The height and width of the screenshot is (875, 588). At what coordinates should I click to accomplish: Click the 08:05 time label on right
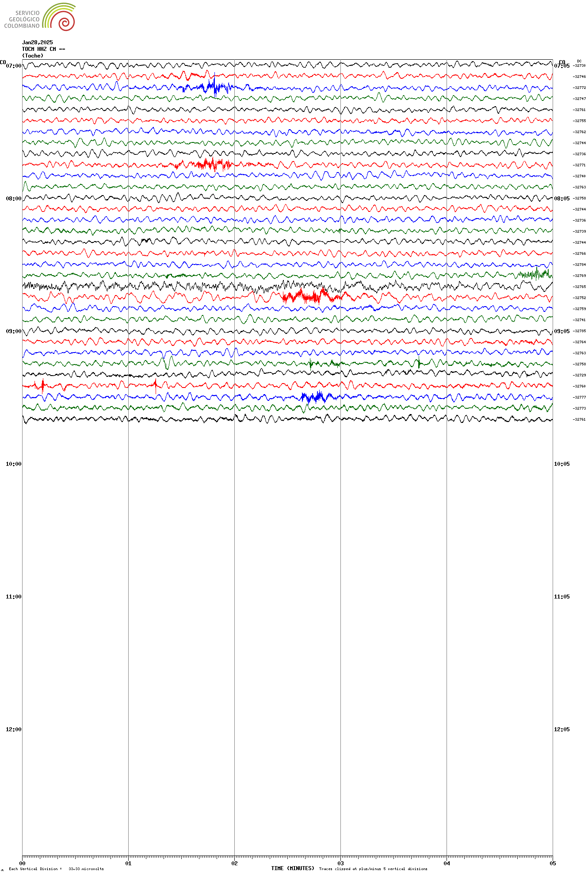pyautogui.click(x=562, y=199)
